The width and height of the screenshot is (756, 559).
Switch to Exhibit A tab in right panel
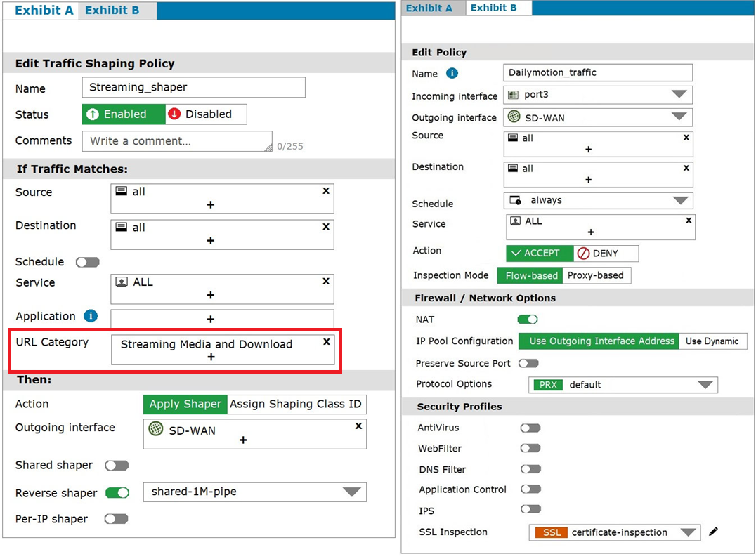point(429,8)
